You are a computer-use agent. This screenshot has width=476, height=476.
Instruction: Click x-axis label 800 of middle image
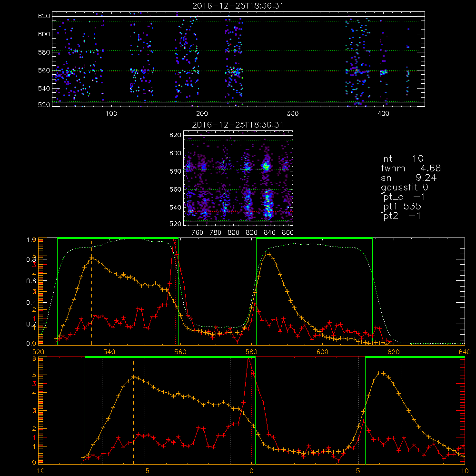(x=233, y=233)
